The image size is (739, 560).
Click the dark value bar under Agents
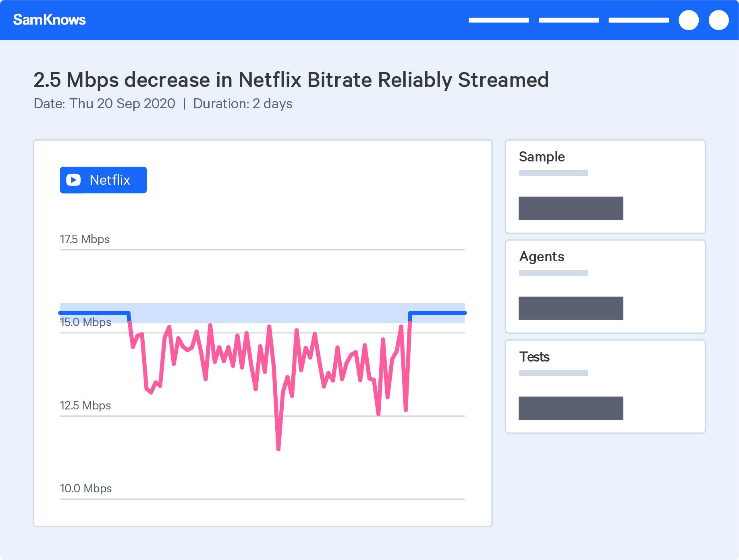coord(571,308)
